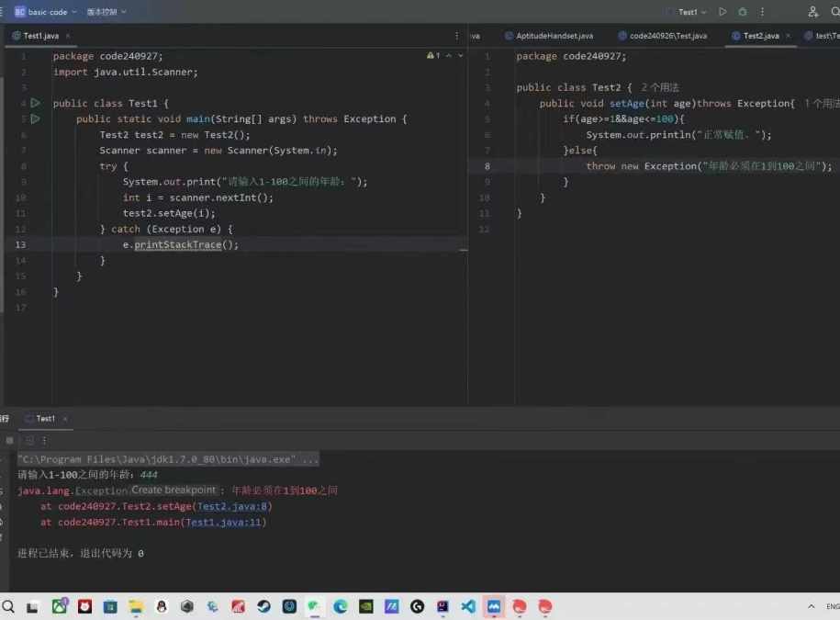This screenshot has height=620, width=840.
Task: Open the Nvidia app in the taskbar
Action: point(366,606)
